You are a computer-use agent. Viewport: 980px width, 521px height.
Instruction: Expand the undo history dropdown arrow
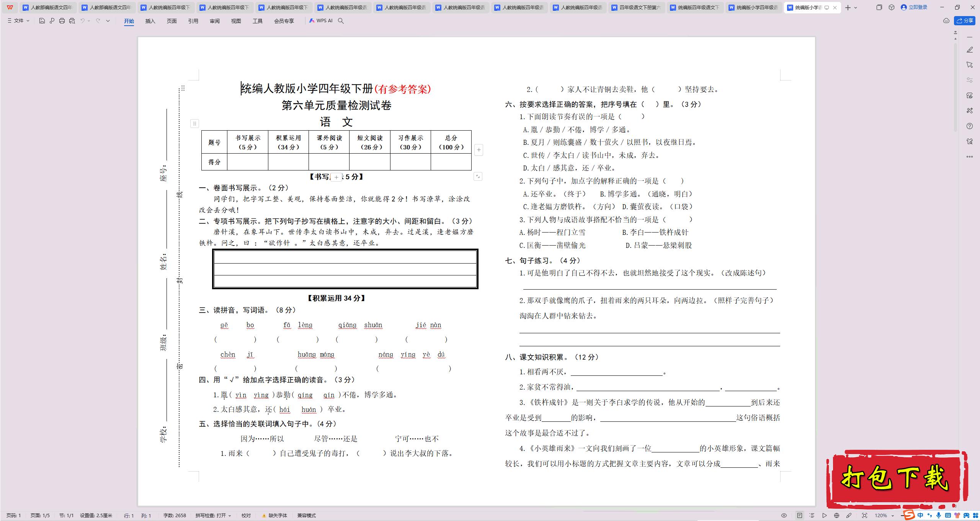(x=89, y=21)
